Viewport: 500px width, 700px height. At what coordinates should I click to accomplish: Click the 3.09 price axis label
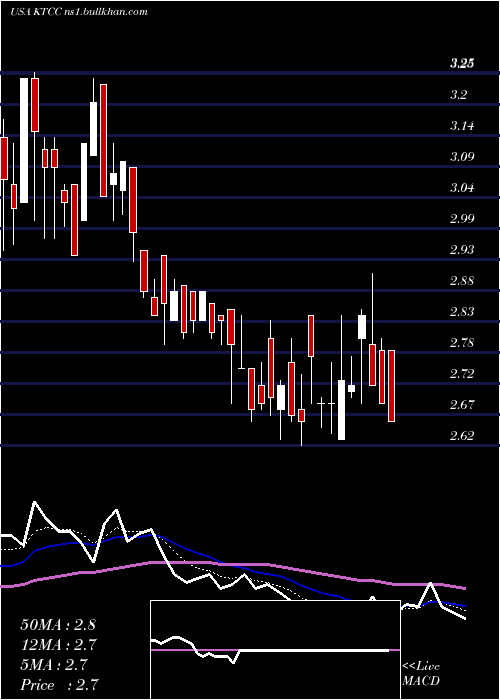coord(462,157)
